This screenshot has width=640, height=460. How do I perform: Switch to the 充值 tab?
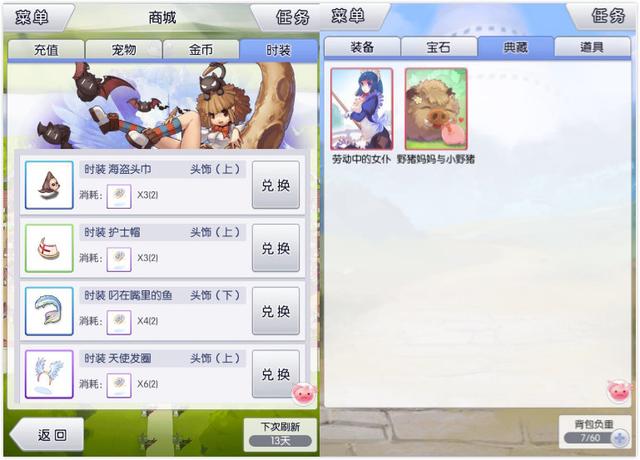[x=46, y=50]
